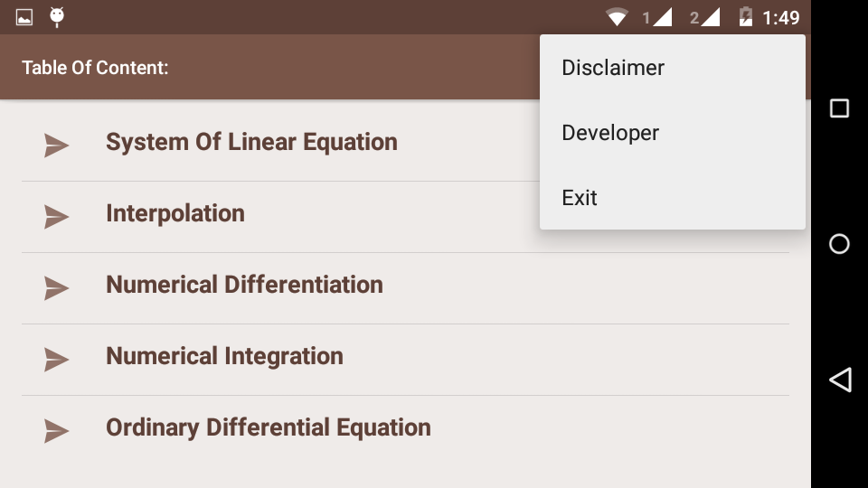Choose Exit in the popup menu
Viewport: 868px width, 488px height.
[x=580, y=198]
